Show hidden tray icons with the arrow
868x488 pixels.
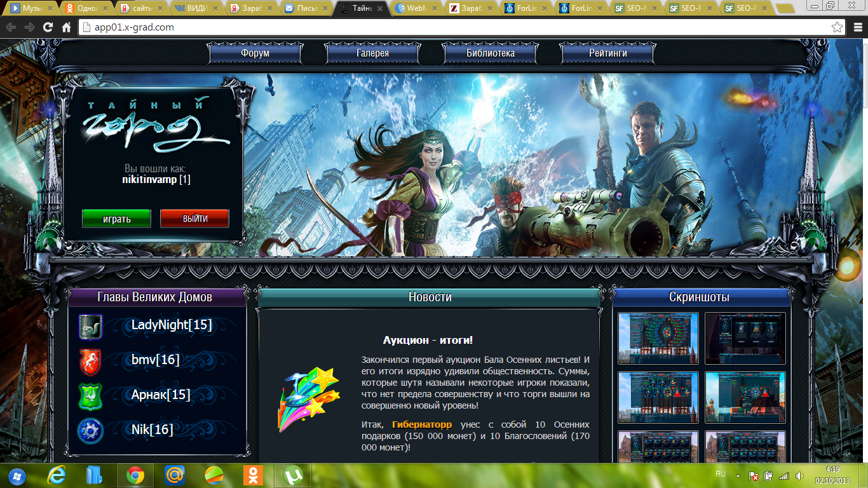coord(738,475)
